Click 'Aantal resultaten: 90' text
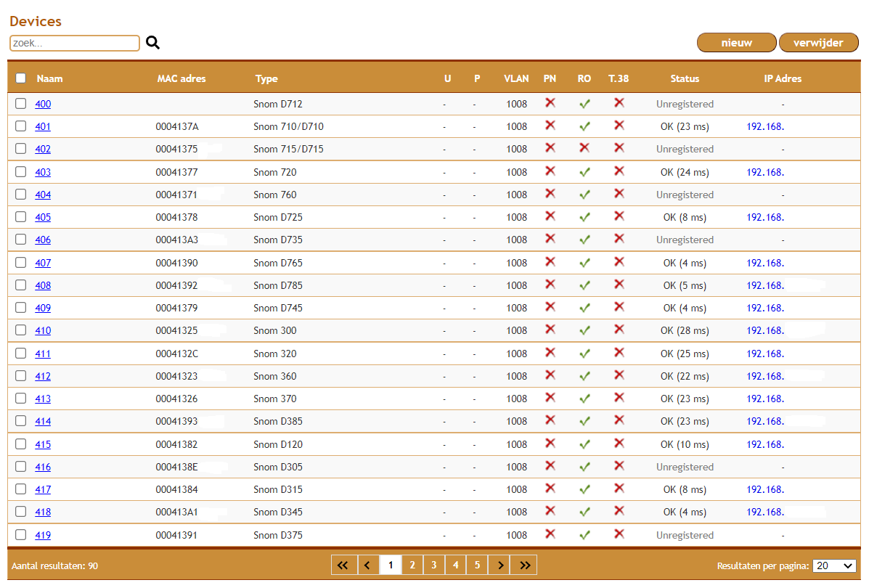Screen dimensions: 869x588 click(x=55, y=565)
